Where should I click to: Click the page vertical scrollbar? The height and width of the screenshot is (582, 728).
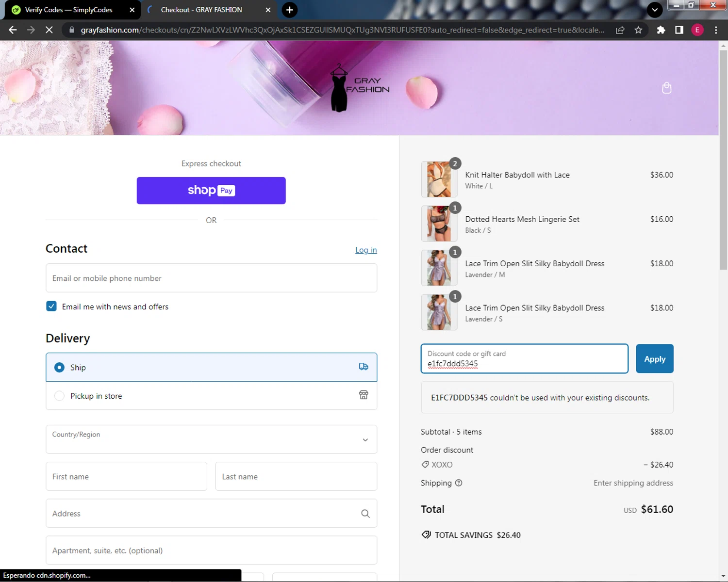pyautogui.click(x=723, y=160)
